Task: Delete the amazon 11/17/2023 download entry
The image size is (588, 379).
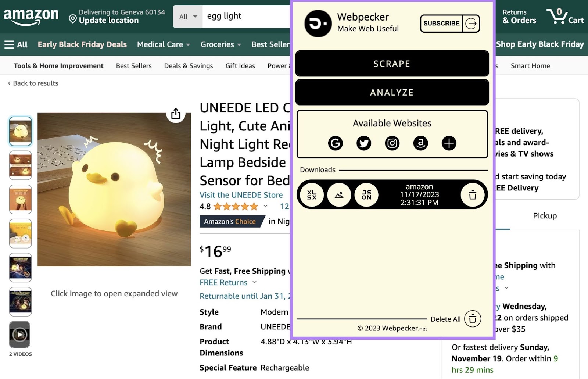Action: point(472,195)
